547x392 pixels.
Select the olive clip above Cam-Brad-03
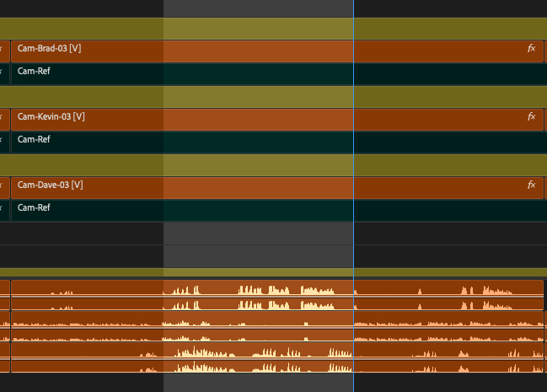253,29
